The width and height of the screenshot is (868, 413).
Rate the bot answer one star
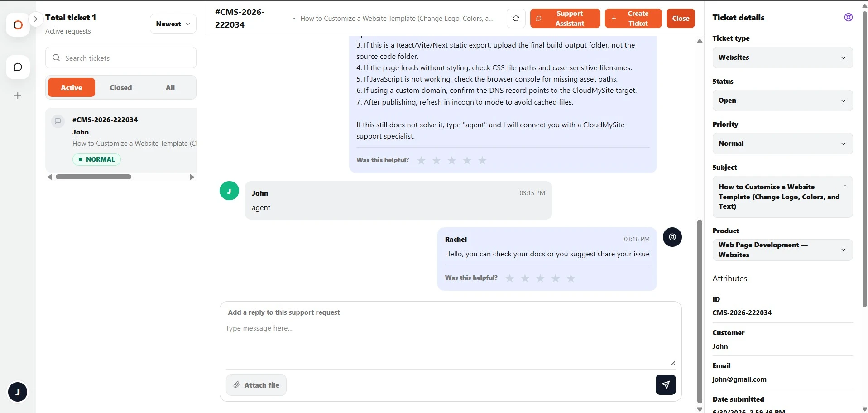[421, 160]
